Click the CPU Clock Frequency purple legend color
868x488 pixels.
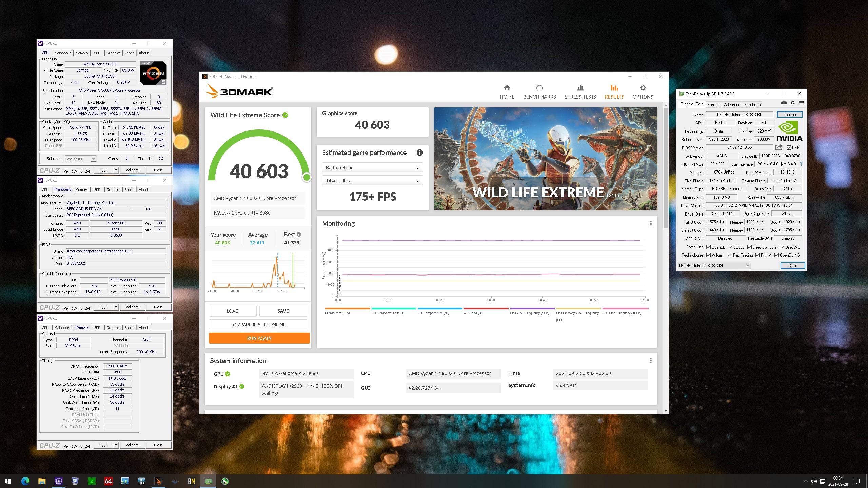point(532,308)
